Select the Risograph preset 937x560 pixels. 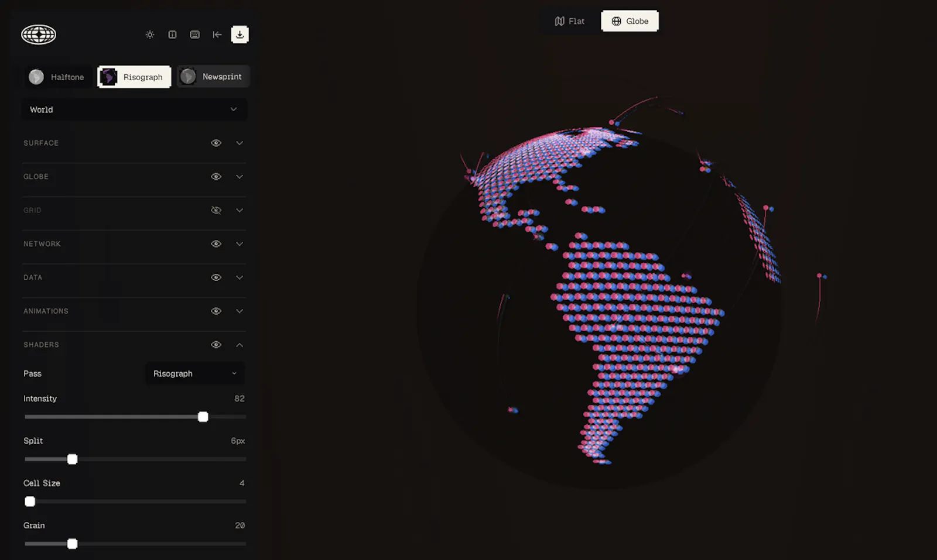[x=134, y=77]
